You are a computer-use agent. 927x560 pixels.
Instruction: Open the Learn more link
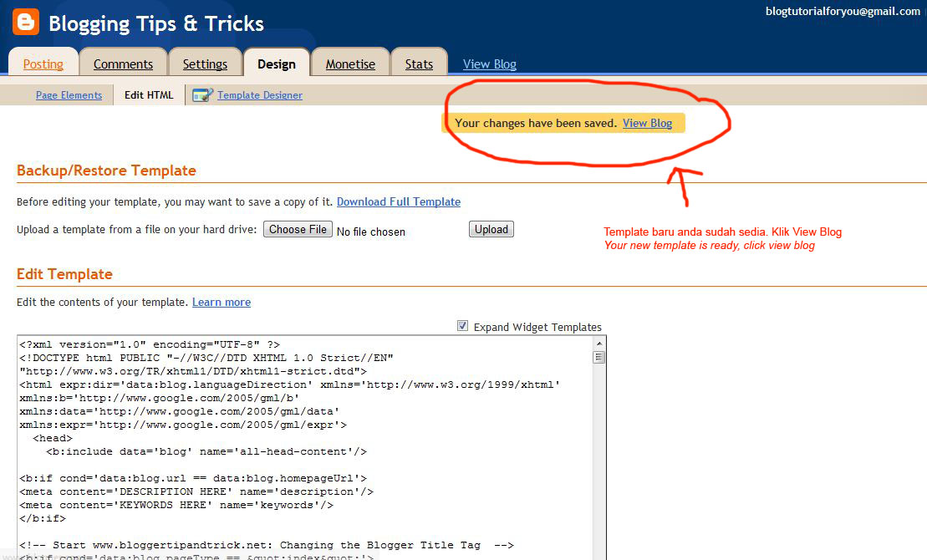(x=222, y=303)
